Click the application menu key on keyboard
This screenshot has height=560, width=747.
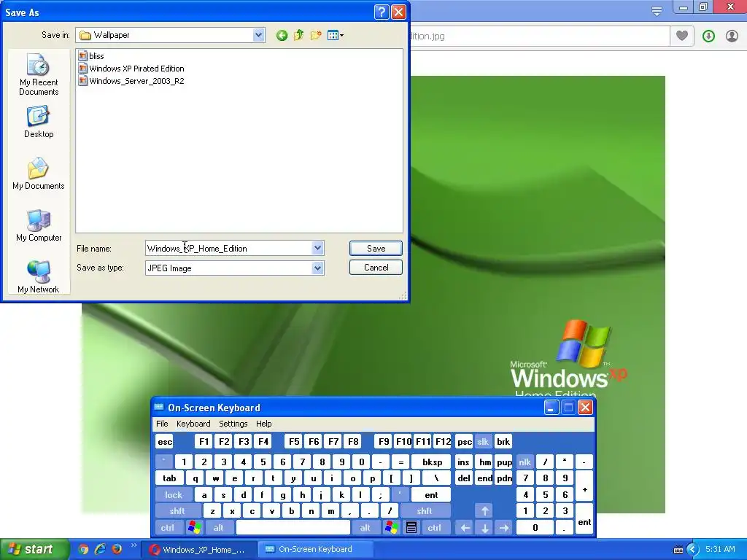point(411,528)
